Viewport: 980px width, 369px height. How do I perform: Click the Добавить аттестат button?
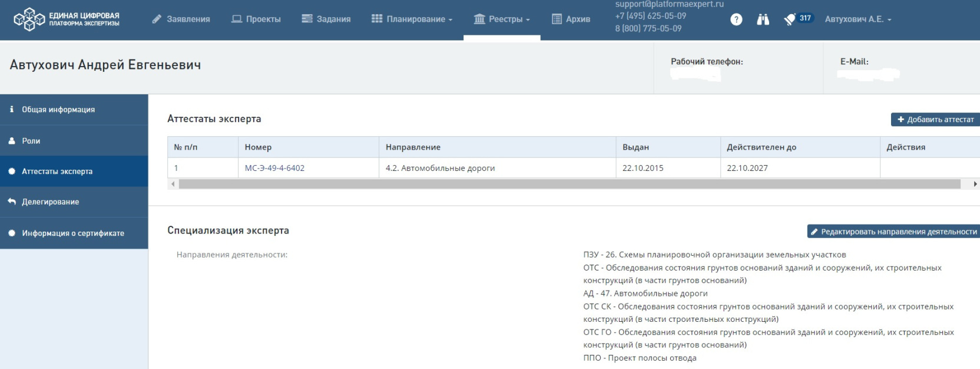[935, 120]
